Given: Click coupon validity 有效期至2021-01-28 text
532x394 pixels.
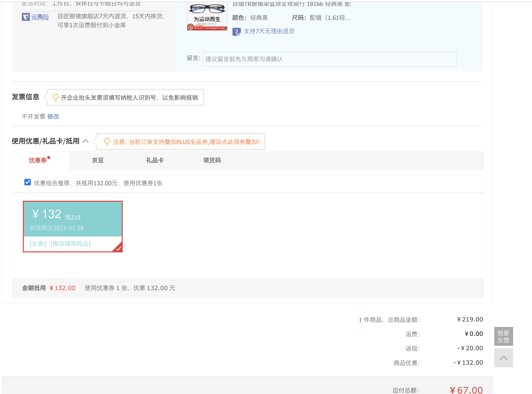Looking at the screenshot, I should [57, 228].
